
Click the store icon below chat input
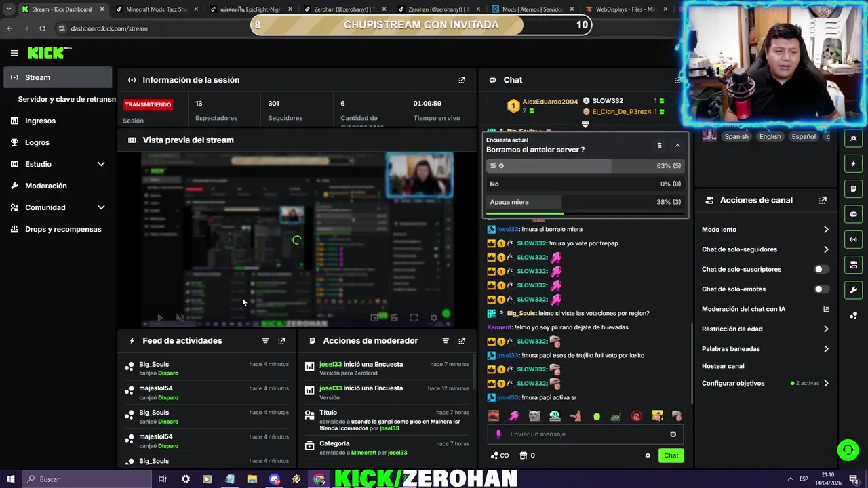[x=523, y=455]
